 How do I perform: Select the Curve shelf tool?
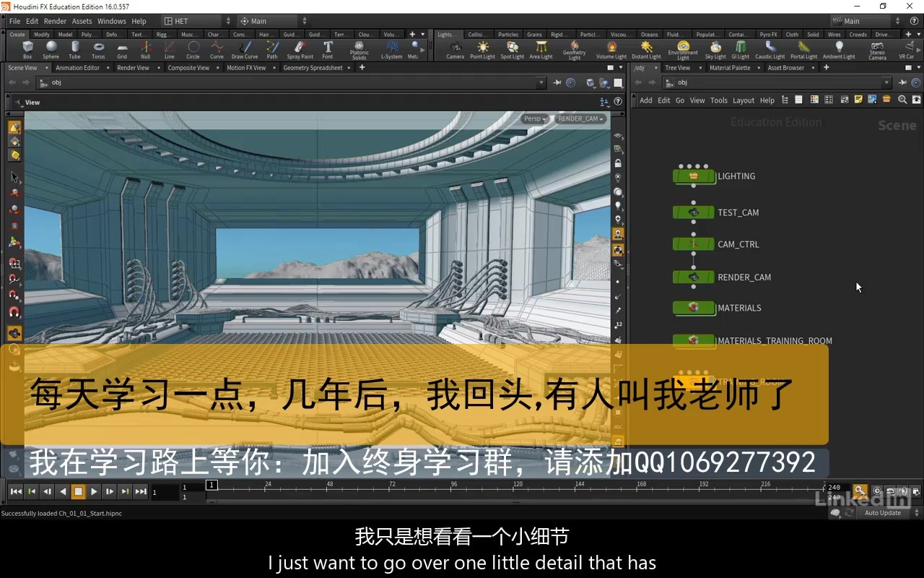click(217, 50)
